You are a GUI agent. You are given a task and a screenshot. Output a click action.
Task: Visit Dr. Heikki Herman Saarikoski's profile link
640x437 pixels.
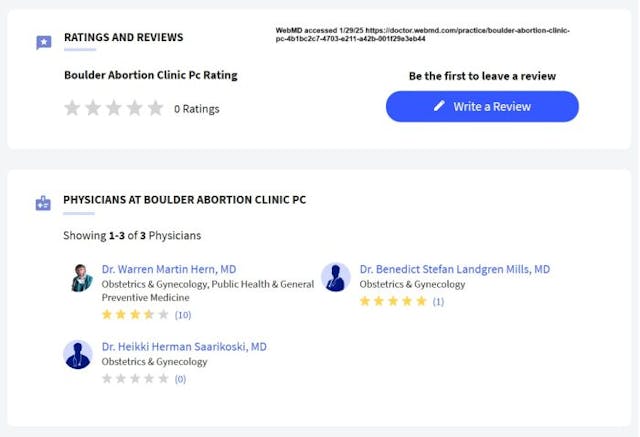[x=184, y=347]
